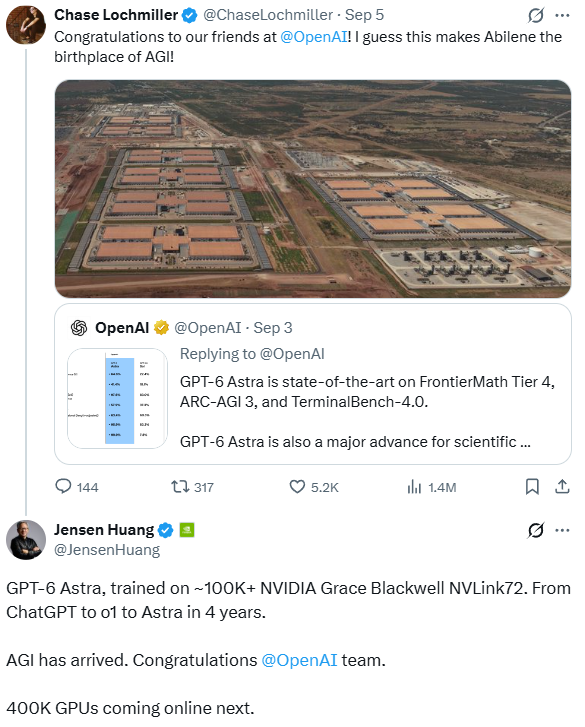View analytics showing 1.4M views
Image resolution: width=585 pixels, height=727 pixels.
431,487
